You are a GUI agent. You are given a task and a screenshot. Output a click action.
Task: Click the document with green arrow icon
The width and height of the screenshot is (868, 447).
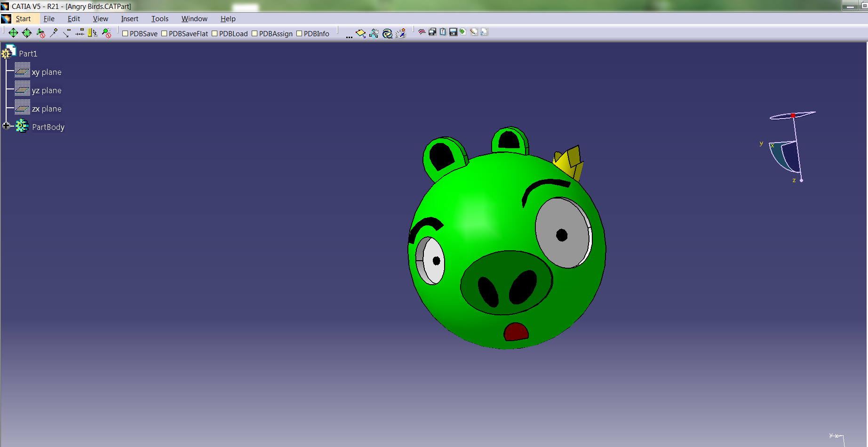click(463, 32)
